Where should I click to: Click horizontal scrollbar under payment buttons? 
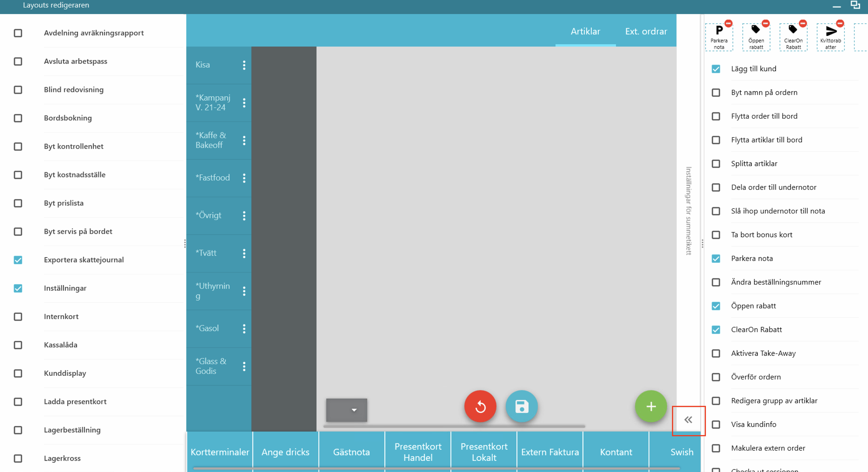[x=436, y=468]
